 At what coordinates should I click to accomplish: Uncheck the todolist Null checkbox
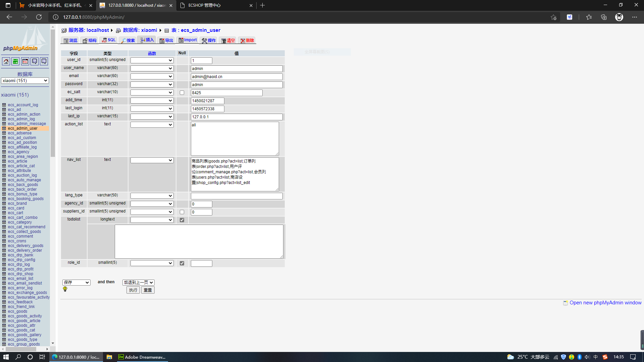pos(182,220)
